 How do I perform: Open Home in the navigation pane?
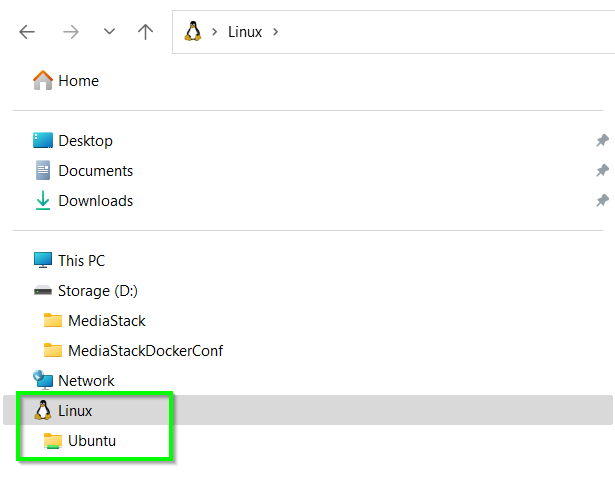(77, 81)
